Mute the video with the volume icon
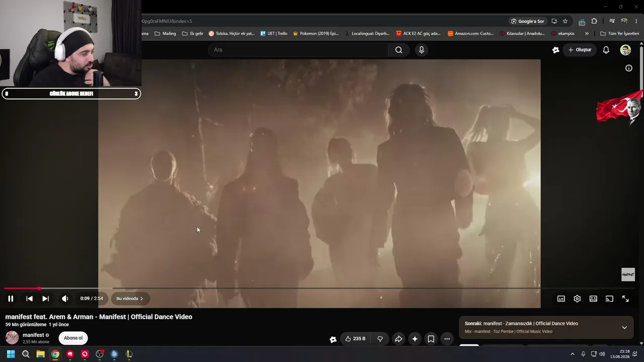Viewport: 644px width, 362px height. [65, 299]
